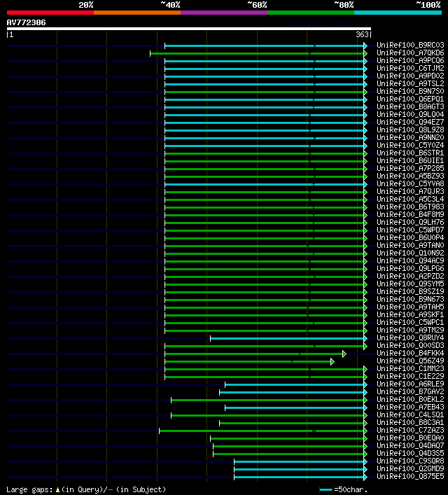Click the cyan alignment bar of UniRef100_A6RLE9
448x495 pixels.
click(294, 385)
